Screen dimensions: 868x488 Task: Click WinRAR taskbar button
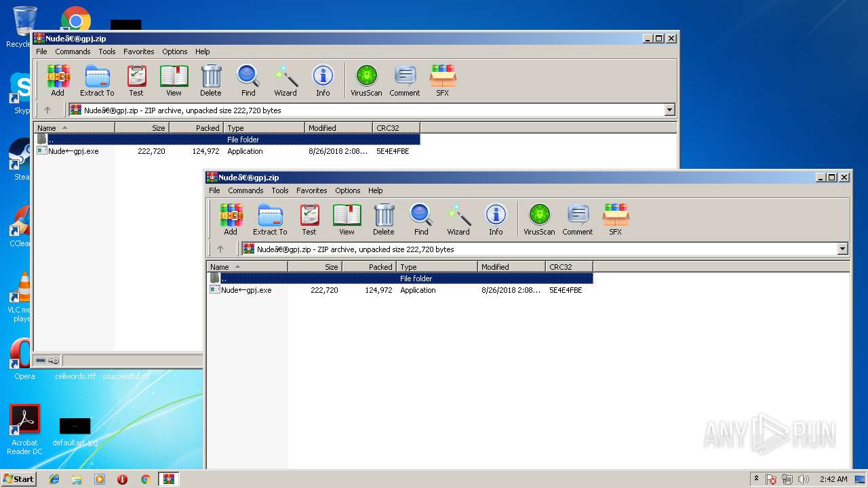point(169,479)
